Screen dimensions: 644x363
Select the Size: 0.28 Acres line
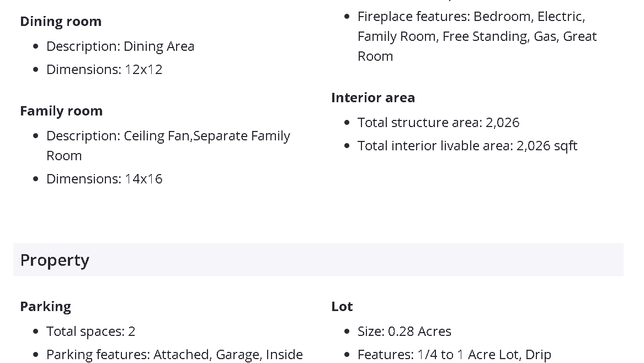coord(404,332)
